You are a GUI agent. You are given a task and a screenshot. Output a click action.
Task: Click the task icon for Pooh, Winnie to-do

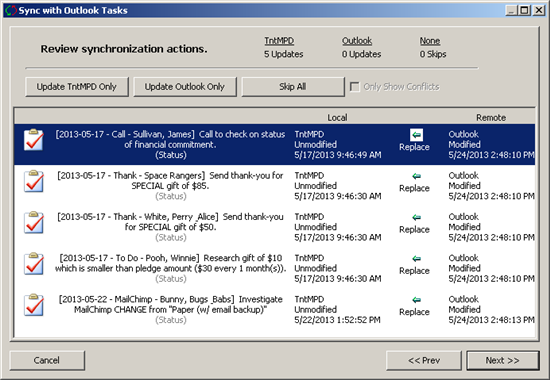pyautogui.click(x=34, y=264)
